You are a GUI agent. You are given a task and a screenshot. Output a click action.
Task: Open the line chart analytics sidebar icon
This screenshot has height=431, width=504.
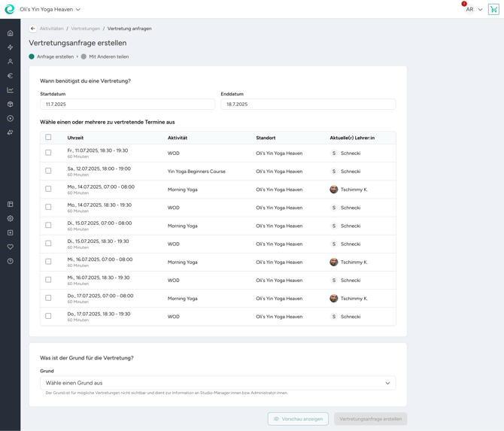click(x=10, y=90)
